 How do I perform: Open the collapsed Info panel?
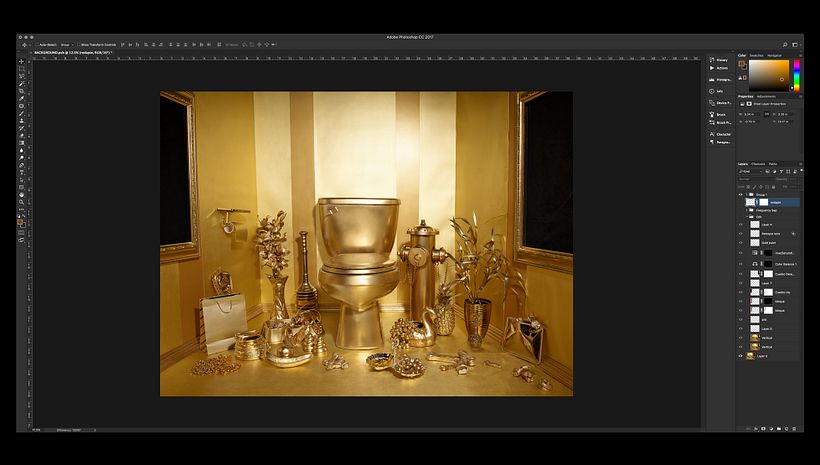pos(716,91)
